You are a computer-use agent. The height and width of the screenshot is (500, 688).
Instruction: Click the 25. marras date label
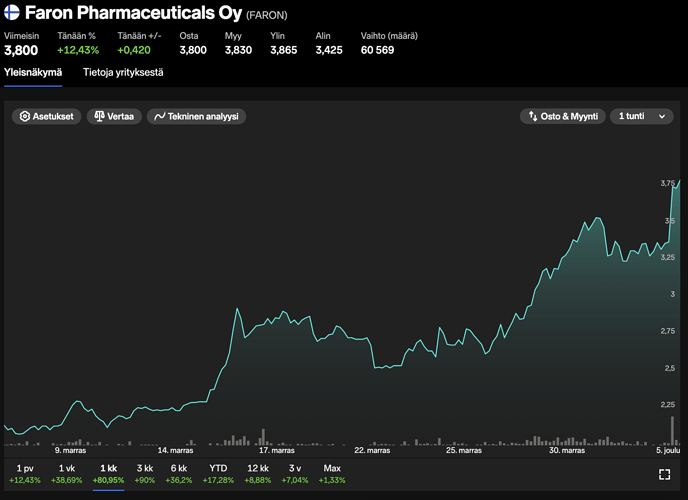pyautogui.click(x=464, y=450)
